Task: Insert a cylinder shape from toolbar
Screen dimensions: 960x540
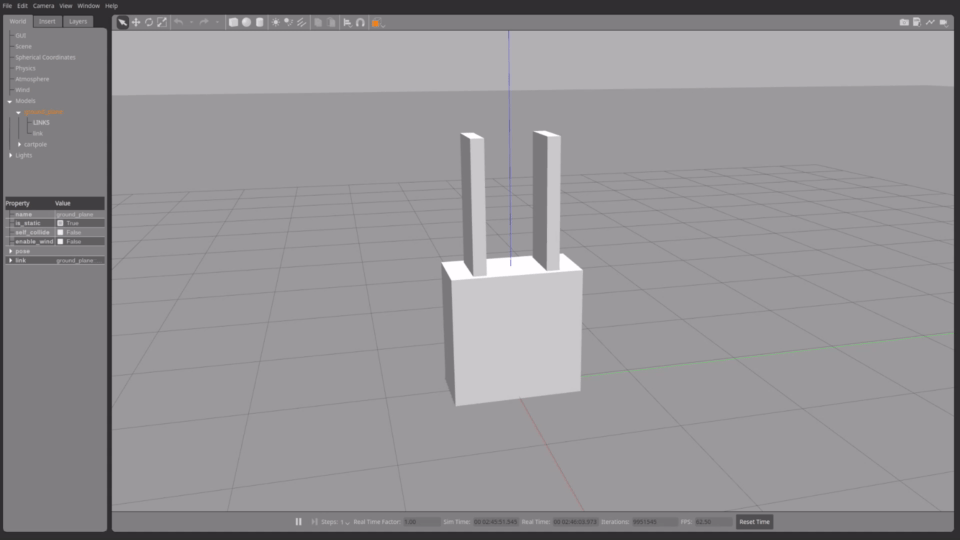Action: tap(259, 23)
